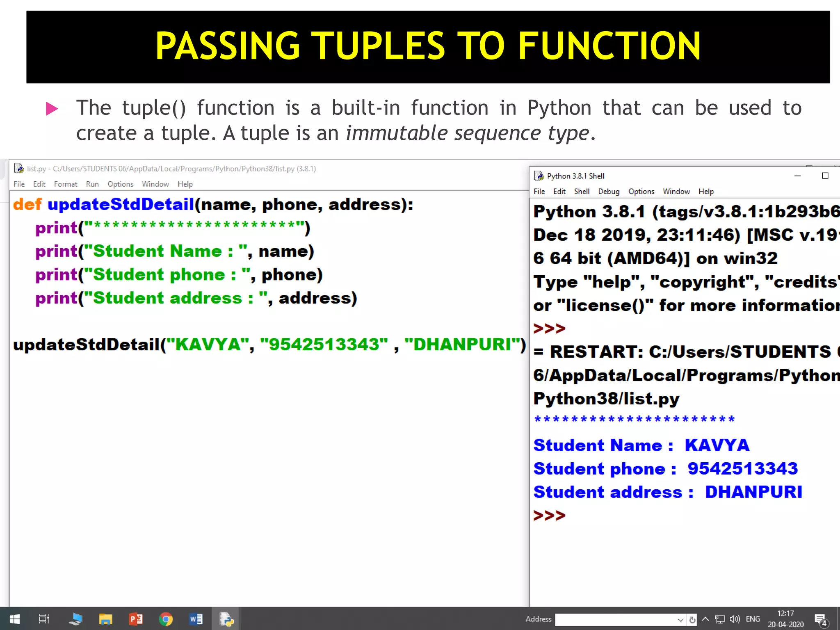Open Window menu in Python Shell window
The image size is (840, 630).
pyautogui.click(x=676, y=192)
